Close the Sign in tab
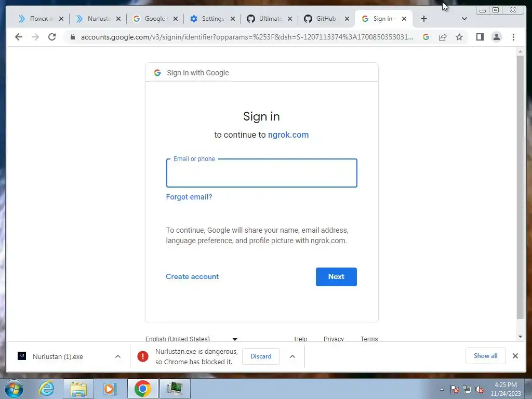The height and width of the screenshot is (399, 532). click(404, 19)
